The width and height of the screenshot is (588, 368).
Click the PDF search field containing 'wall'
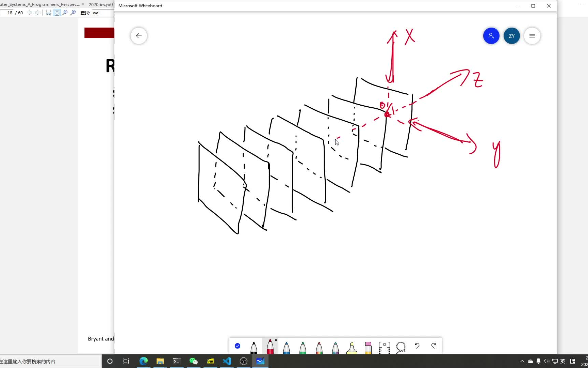coord(103,13)
